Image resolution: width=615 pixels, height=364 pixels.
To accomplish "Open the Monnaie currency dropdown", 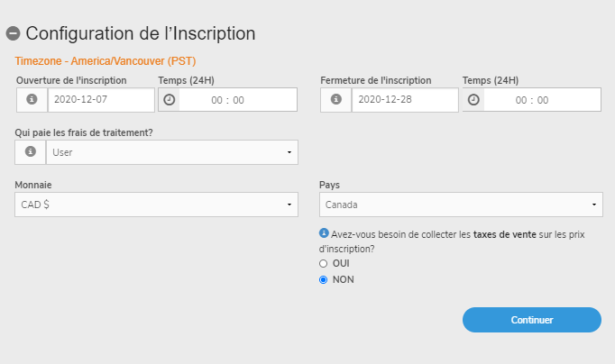I will coord(156,205).
